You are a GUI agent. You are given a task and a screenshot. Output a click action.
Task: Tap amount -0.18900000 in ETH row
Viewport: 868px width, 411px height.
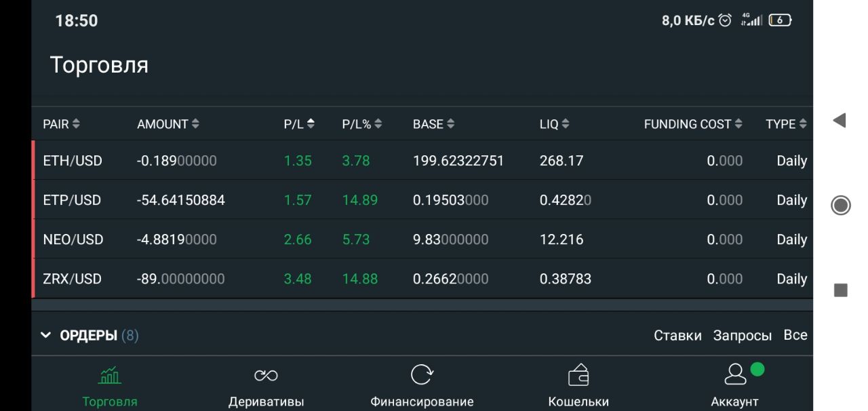pos(176,161)
